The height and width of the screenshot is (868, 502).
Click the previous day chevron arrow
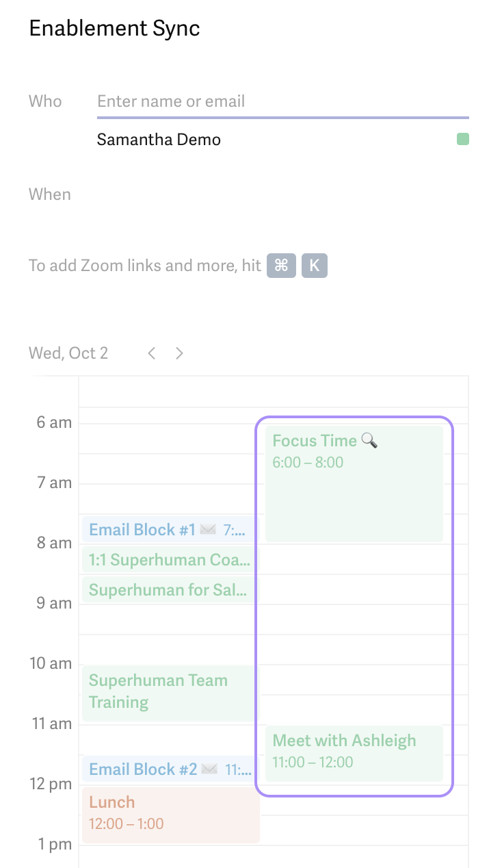(152, 353)
